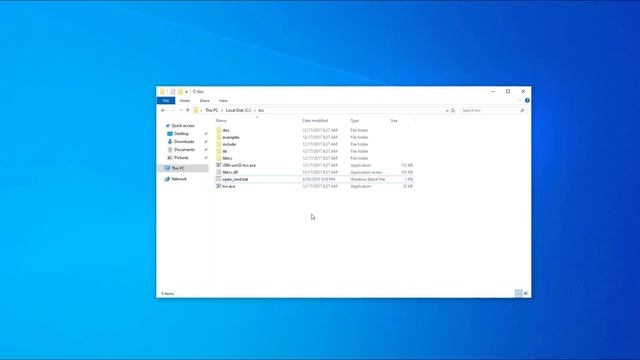Viewport: 640px width, 360px height.
Task: Click the Properties quick toolbar icon
Action: click(173, 91)
